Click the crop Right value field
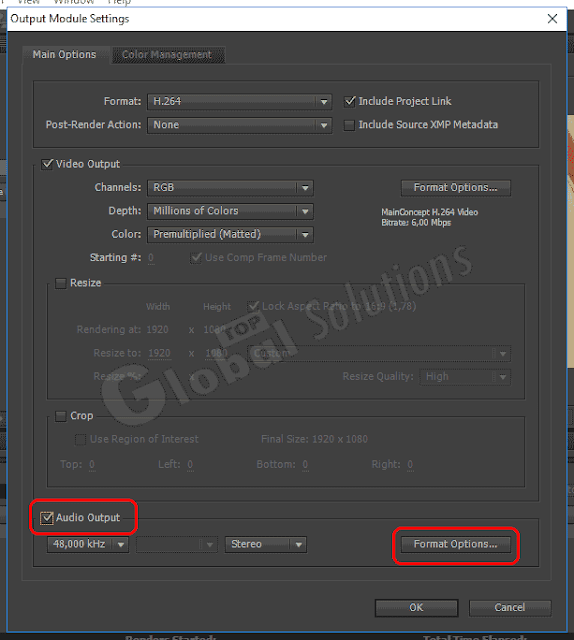This screenshot has height=640, width=574. [x=410, y=464]
